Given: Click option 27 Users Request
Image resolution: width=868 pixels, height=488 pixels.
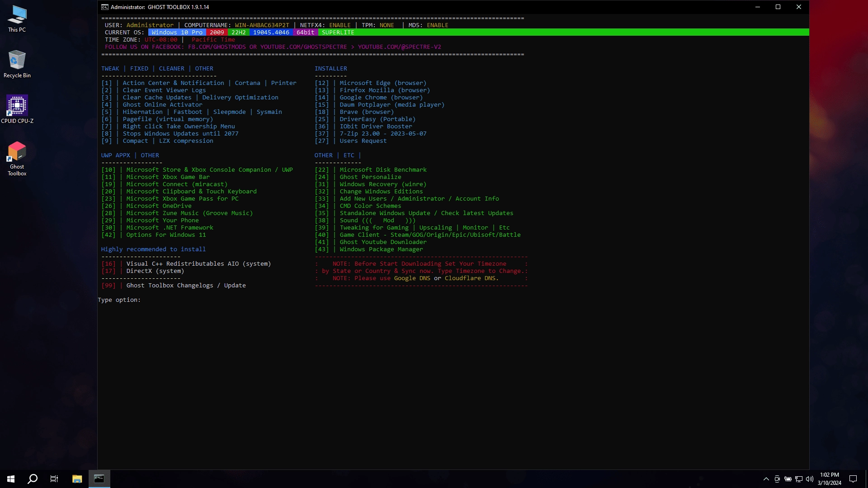Looking at the screenshot, I should click(351, 141).
